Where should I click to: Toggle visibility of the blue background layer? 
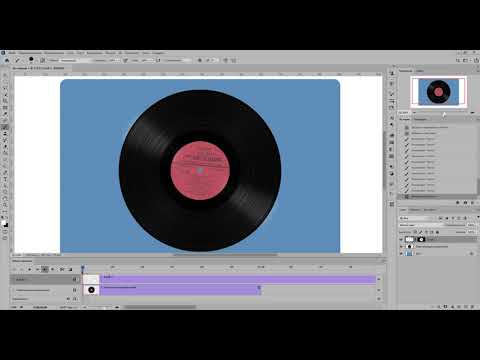401,254
